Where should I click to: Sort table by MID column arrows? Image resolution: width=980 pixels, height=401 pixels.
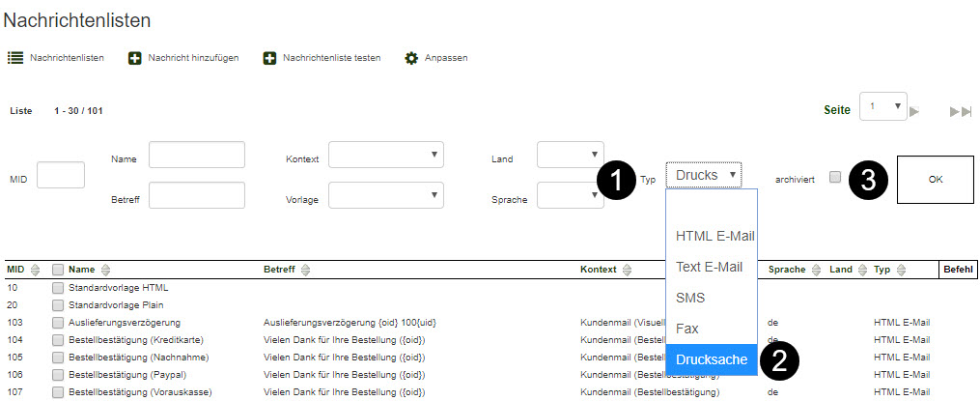click(x=36, y=271)
